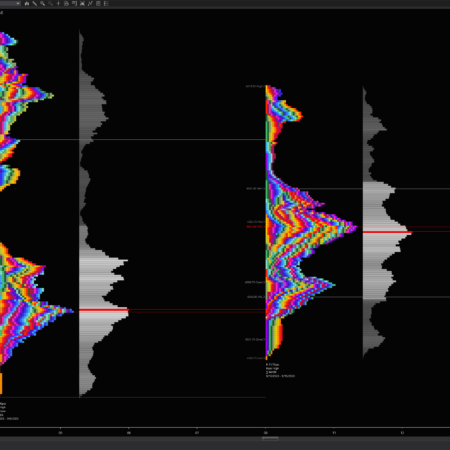
Task: Select the red POC line on the right gray profile
Action: 388,232
